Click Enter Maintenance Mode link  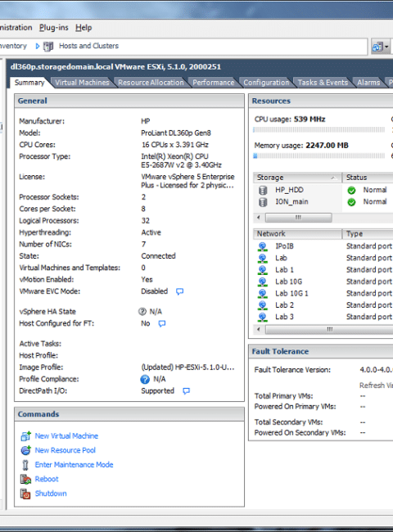pos(74,465)
